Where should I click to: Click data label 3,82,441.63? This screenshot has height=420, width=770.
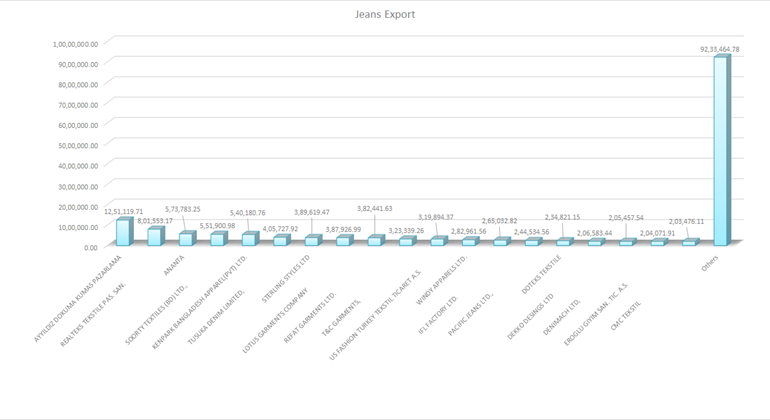pos(375,208)
